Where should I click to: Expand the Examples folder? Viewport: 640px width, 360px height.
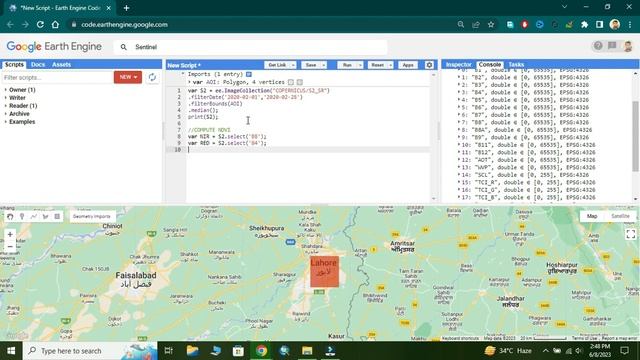(6, 122)
